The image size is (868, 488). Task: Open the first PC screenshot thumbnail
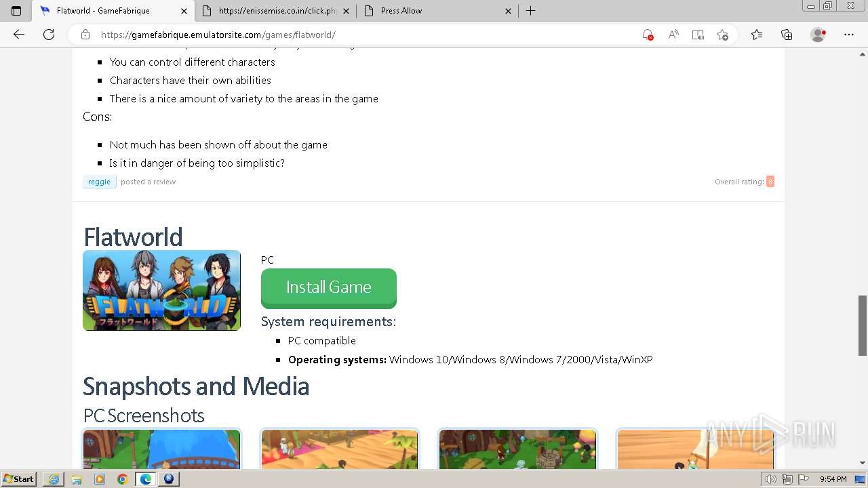tap(161, 449)
